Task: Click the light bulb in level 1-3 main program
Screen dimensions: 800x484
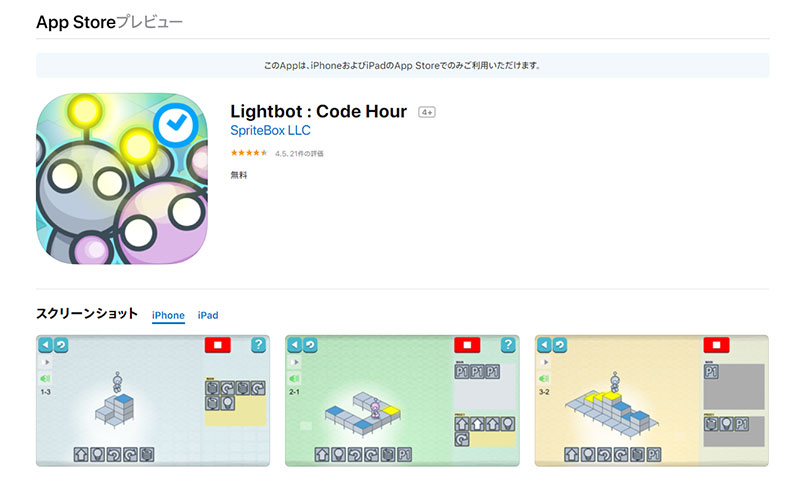Action: click(x=228, y=403)
